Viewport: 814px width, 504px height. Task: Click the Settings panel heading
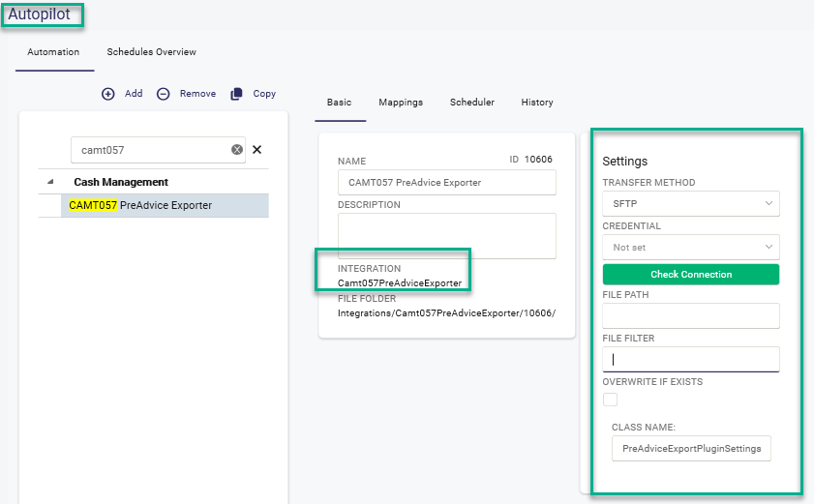[x=625, y=161]
